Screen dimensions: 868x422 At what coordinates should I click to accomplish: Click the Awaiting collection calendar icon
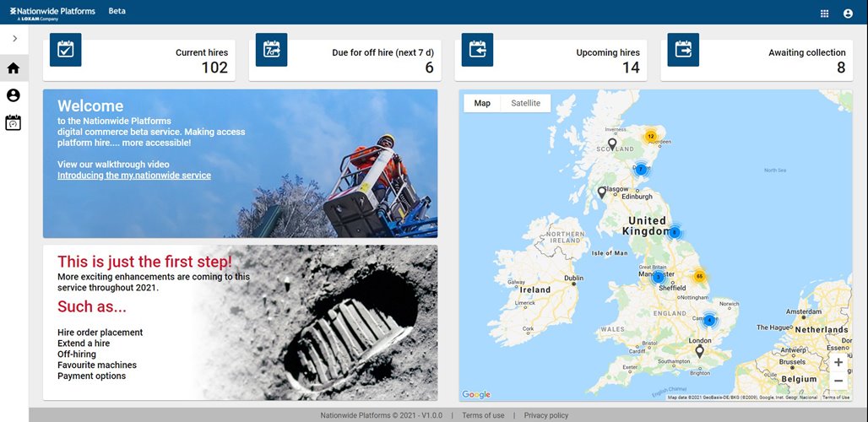[683, 49]
